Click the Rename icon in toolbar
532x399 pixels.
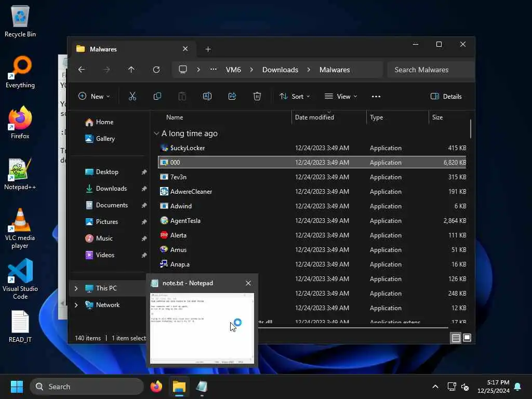pos(207,96)
